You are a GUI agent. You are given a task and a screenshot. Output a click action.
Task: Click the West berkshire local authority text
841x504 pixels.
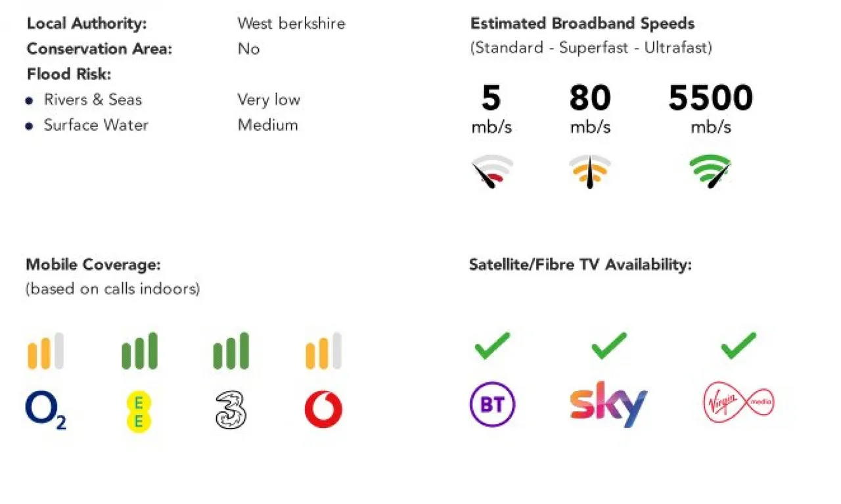pyautogui.click(x=291, y=24)
